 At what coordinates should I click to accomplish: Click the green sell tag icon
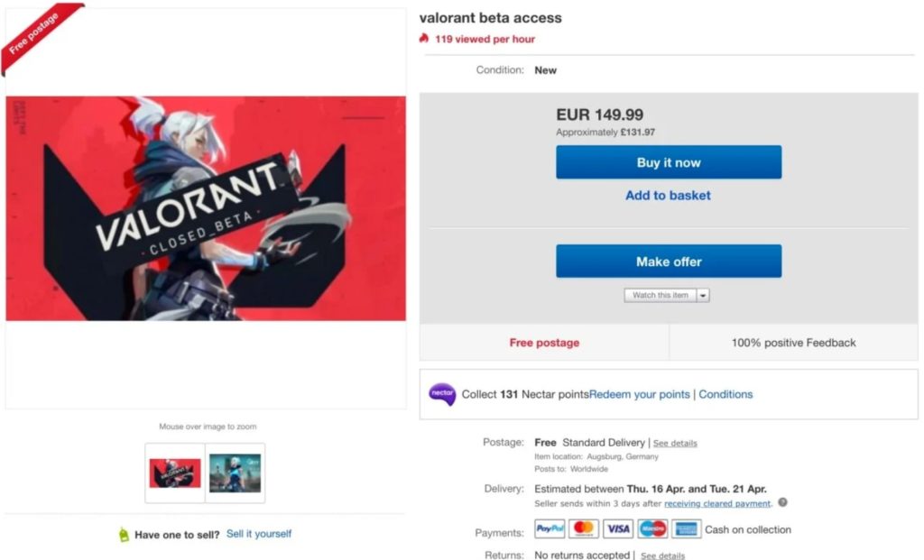pyautogui.click(x=124, y=535)
